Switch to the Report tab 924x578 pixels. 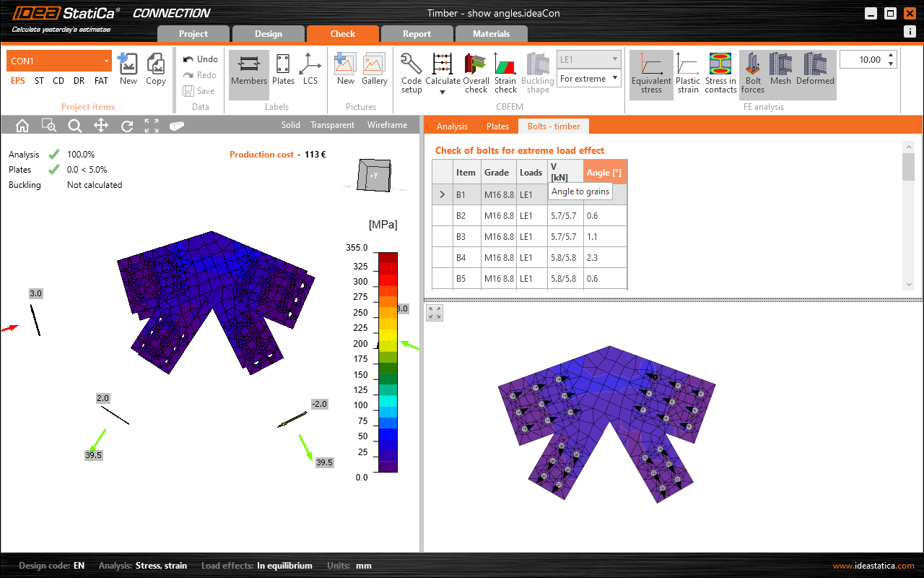point(417,34)
